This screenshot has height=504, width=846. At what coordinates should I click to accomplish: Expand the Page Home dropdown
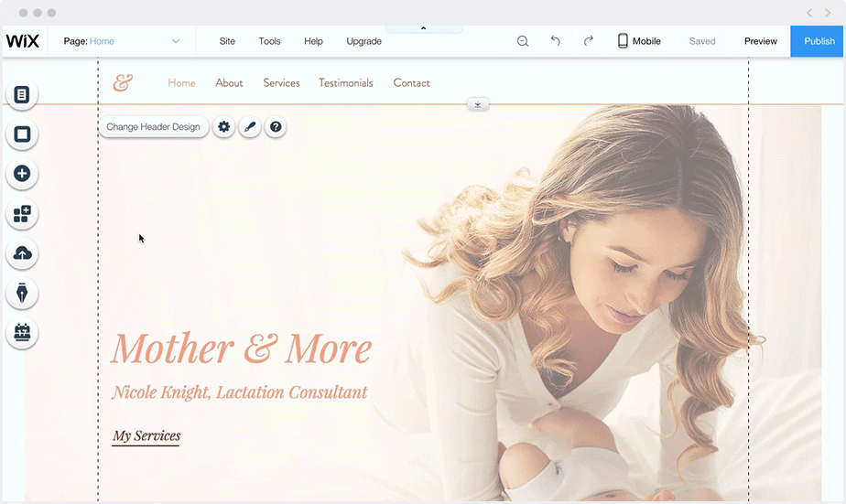pos(122,41)
